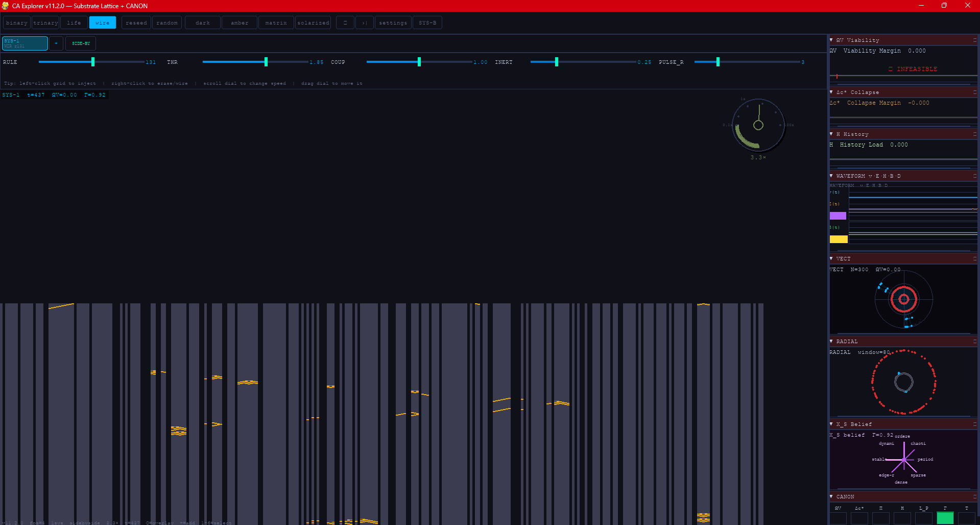
Task: Click the RADIAL dotted ring plot
Action: 904,381
